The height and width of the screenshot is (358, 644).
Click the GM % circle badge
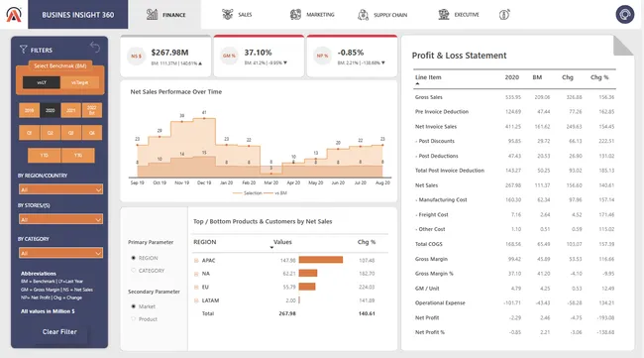[x=229, y=56]
